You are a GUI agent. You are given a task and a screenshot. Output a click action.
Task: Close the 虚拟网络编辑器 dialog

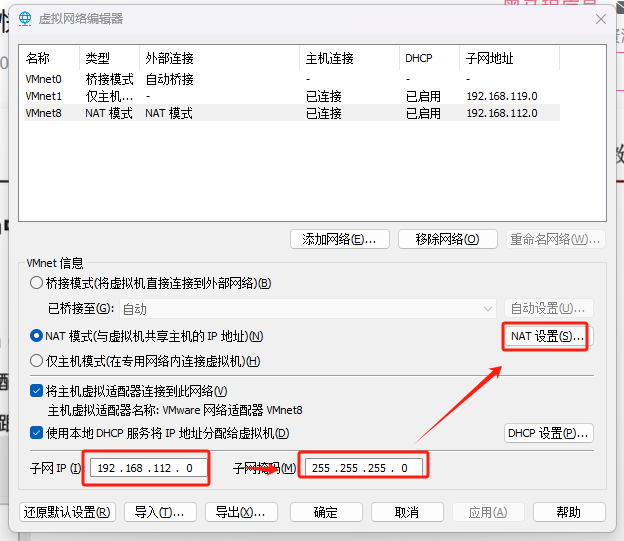pyautogui.click(x=601, y=19)
